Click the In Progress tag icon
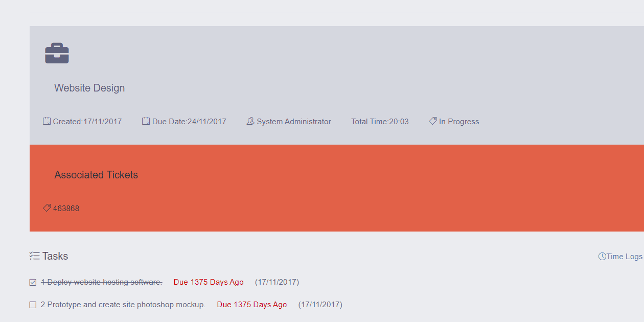 pos(433,121)
